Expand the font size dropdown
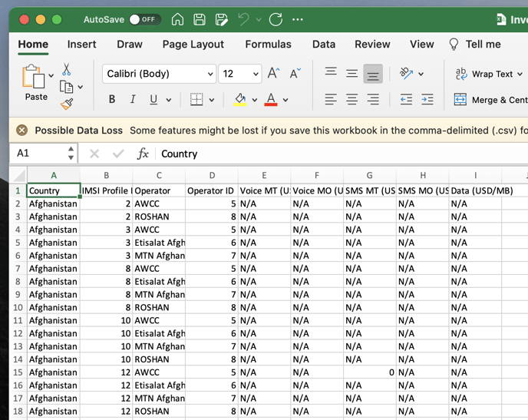This screenshot has height=420, width=528. click(x=256, y=74)
